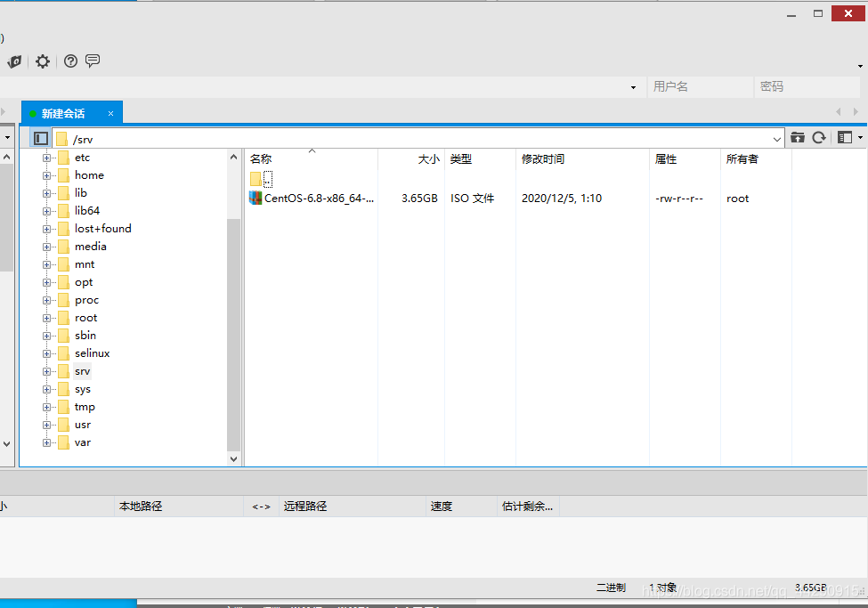
Task: Sort by 名称 column header
Action: 312,159
